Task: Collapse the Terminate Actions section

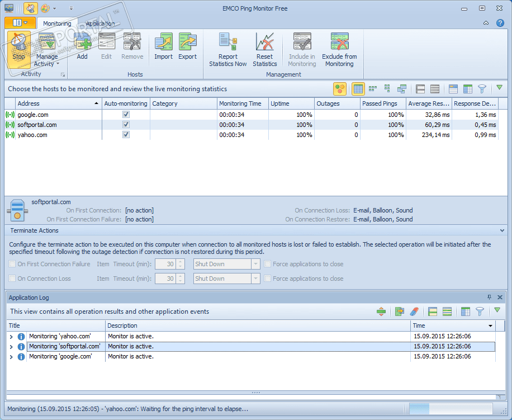Action: coord(502,230)
